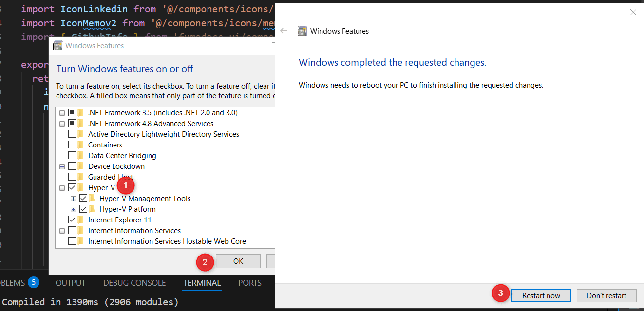Enable Internet Information Services Hostable Web Core checkbox
The height and width of the screenshot is (311, 644).
point(72,241)
